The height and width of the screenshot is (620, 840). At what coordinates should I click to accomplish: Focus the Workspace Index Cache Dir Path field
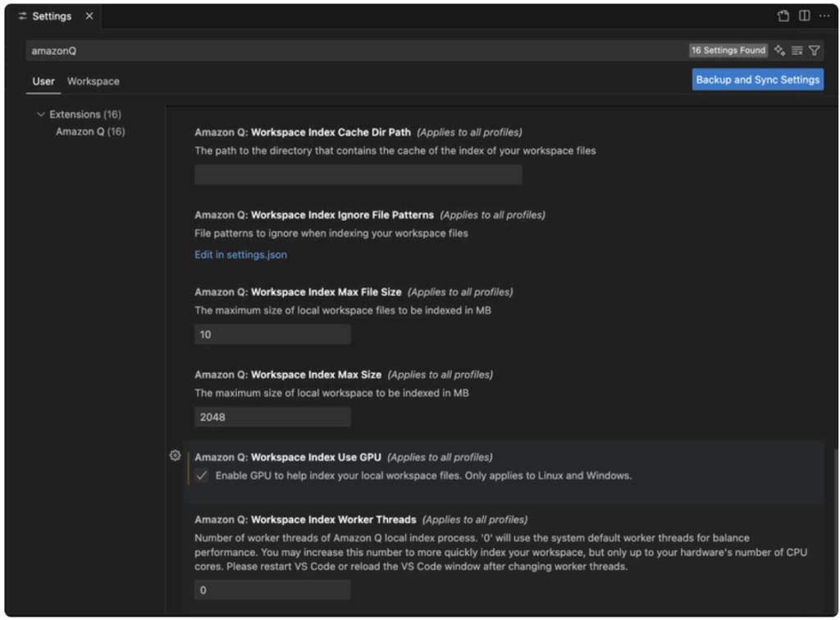point(358,175)
